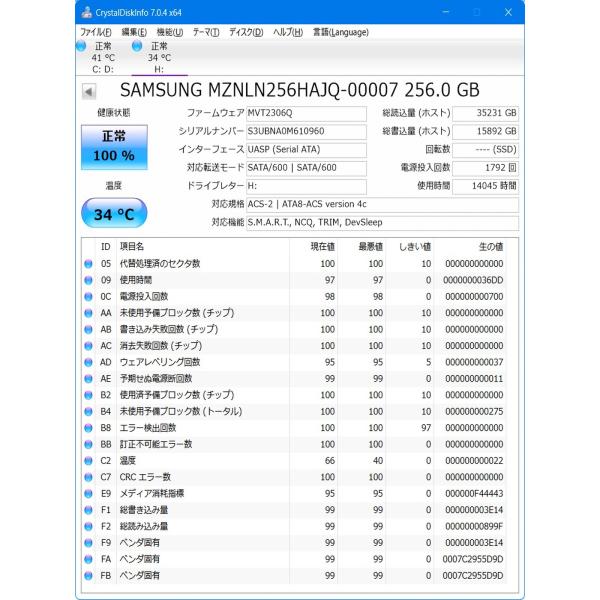The height and width of the screenshot is (600, 600).
Task: Open the ファイル(F) menu
Action: tap(96, 32)
